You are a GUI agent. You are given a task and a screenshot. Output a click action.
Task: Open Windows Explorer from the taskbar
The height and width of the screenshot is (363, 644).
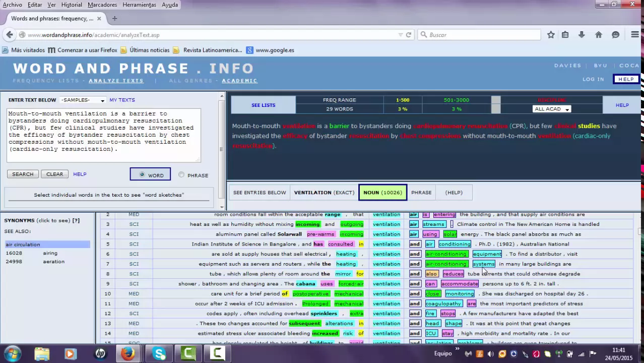pos(42,353)
